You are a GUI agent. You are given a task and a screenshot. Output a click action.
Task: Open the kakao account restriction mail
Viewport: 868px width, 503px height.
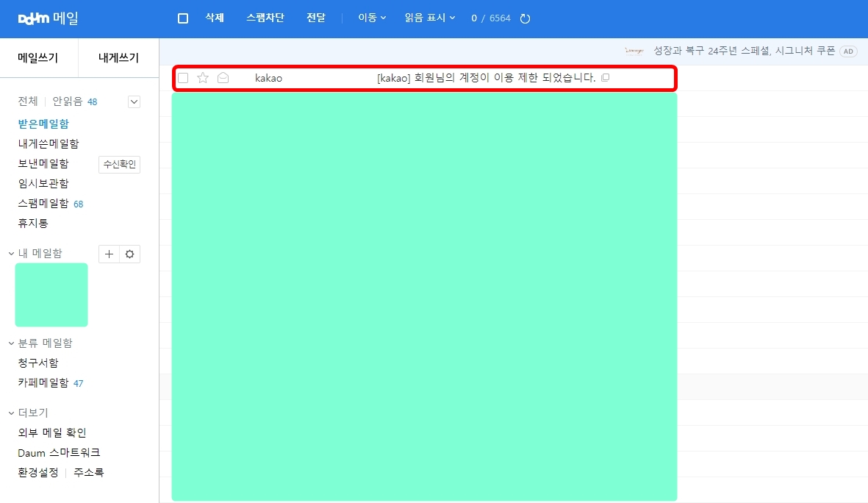[486, 77]
